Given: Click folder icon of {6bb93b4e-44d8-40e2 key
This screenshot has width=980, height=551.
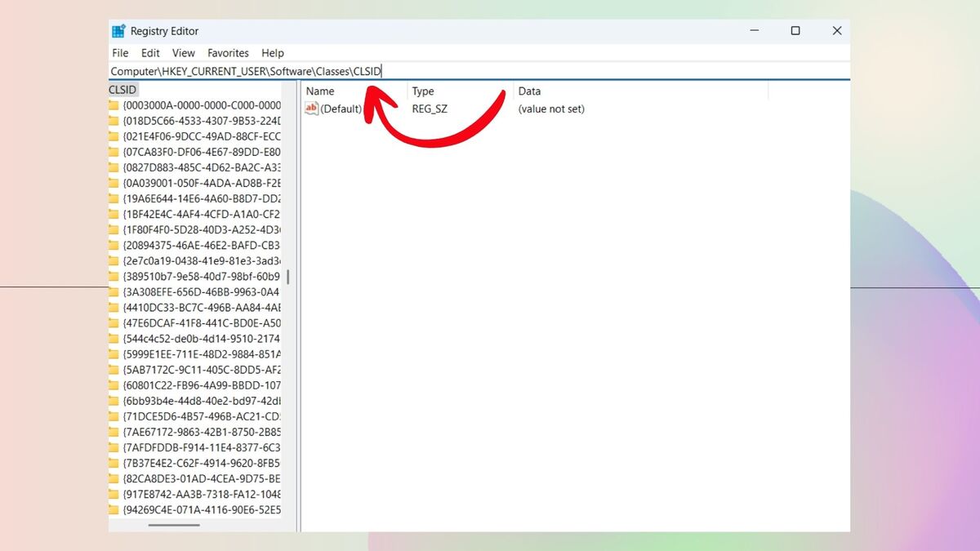Looking at the screenshot, I should [114, 400].
